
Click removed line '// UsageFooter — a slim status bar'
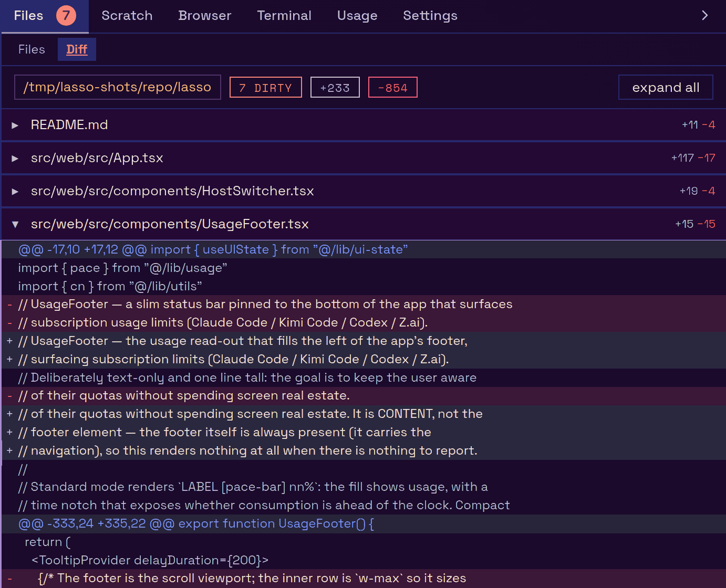click(x=364, y=304)
